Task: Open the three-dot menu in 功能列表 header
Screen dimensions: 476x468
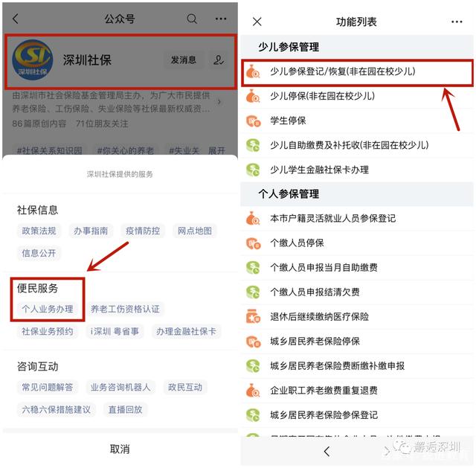Action: (x=457, y=22)
